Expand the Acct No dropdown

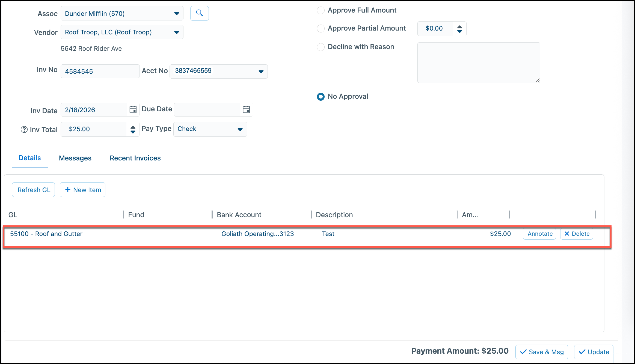218,71
